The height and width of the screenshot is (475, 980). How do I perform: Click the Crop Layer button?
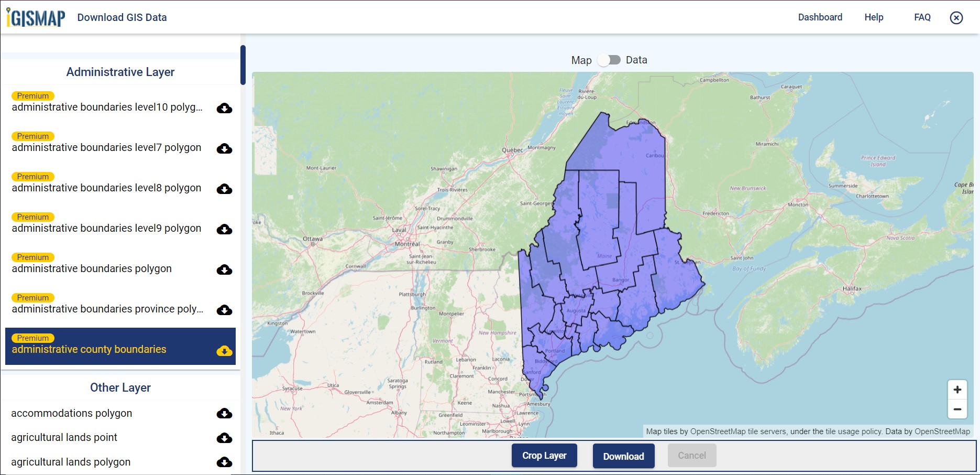(x=544, y=455)
